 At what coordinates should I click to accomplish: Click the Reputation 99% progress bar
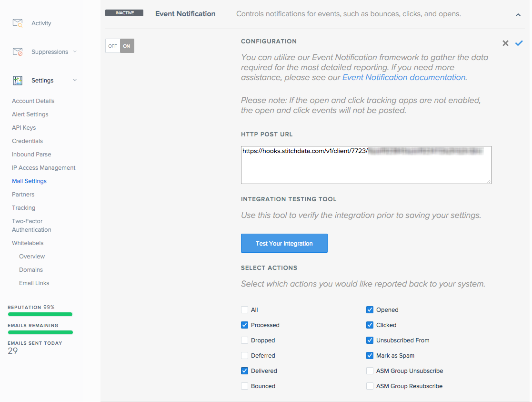(40, 314)
